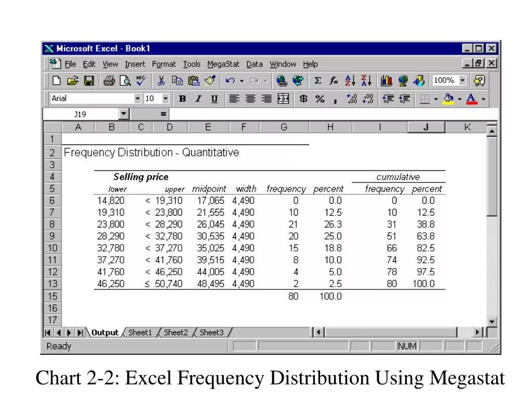The image size is (532, 399).
Task: Toggle Align Right
Action: 267,99
